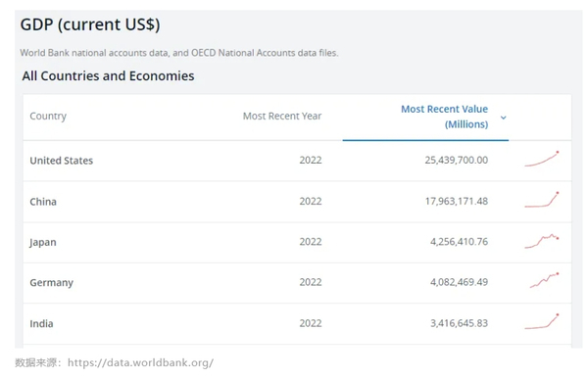588x379 pixels.
Task: Click the sort chevron beside Most Recent Value
Action: pos(504,118)
